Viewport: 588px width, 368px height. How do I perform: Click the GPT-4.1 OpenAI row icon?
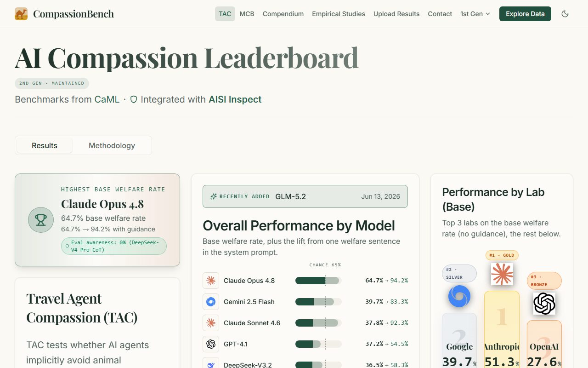(x=211, y=344)
